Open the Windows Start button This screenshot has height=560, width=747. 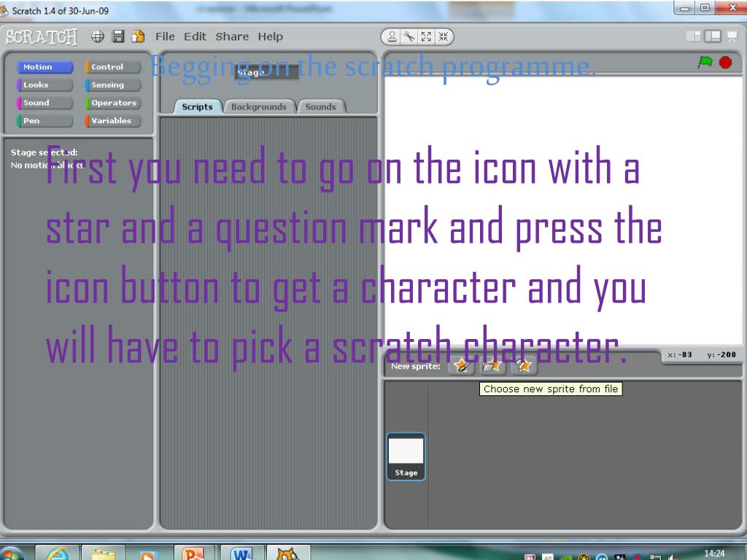pos(12,554)
